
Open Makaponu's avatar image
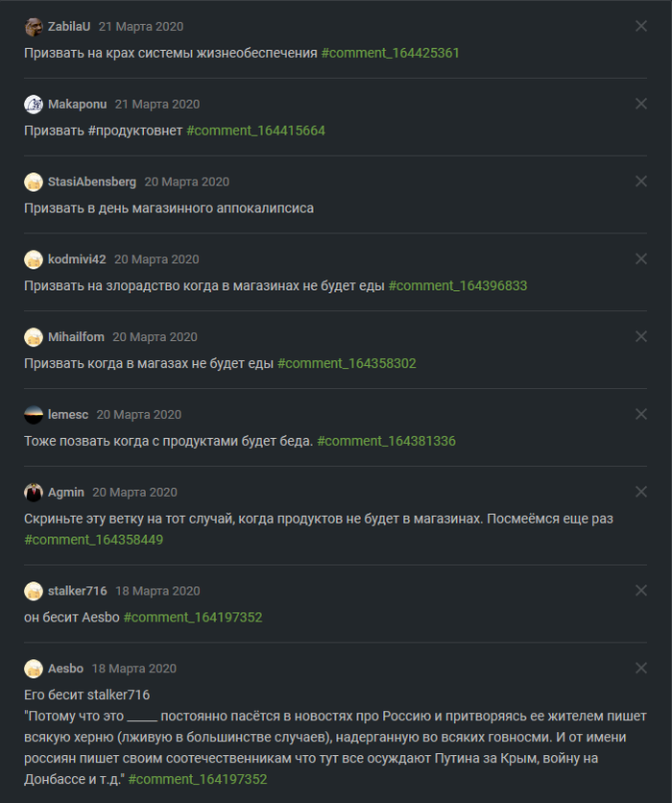coord(34,104)
